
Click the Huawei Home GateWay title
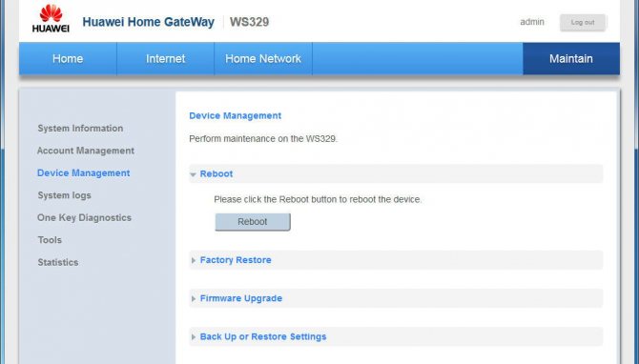149,22
